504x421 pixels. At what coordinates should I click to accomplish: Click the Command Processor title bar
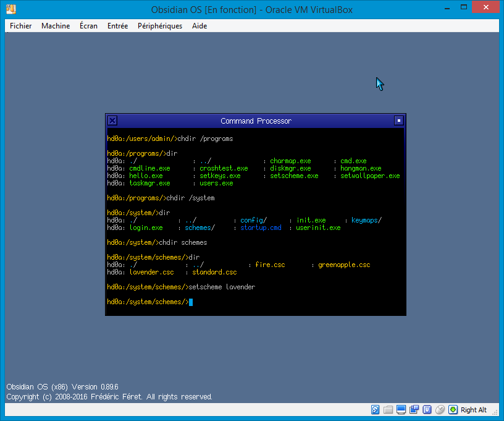(256, 121)
